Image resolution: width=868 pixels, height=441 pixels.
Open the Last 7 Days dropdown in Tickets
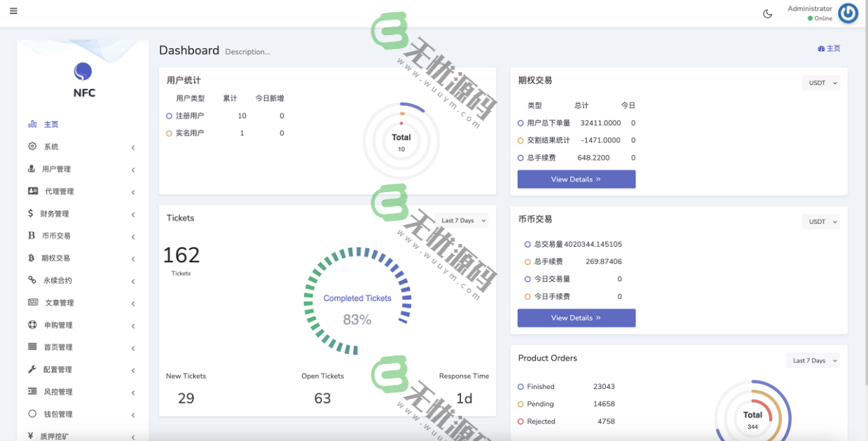461,220
